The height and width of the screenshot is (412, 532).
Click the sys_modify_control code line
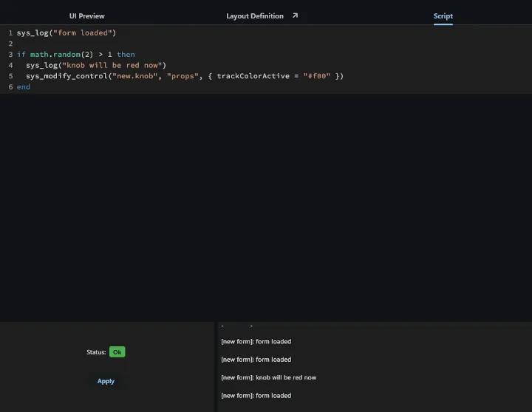click(x=185, y=76)
